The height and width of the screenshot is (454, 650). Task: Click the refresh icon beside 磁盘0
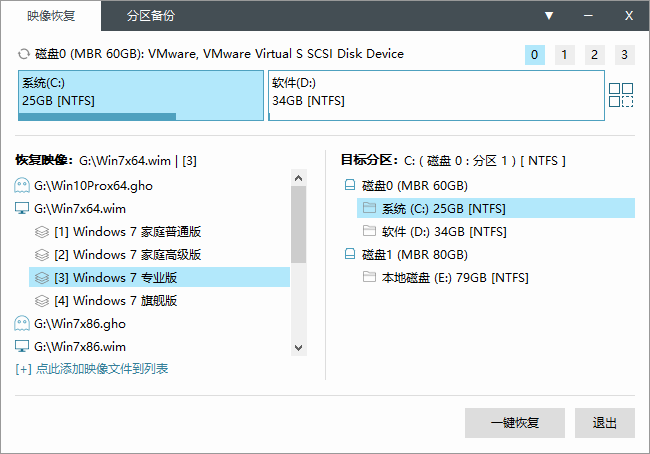click(x=24, y=54)
